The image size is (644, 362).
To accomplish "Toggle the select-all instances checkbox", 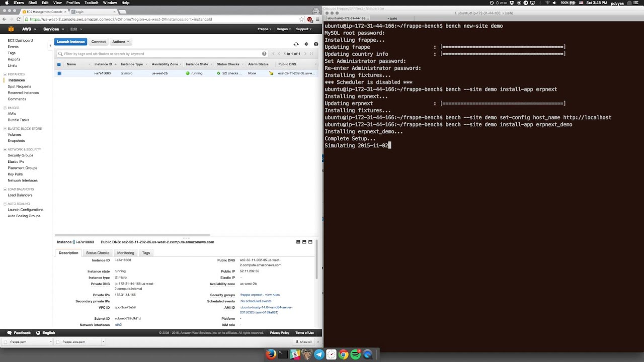I will pyautogui.click(x=59, y=64).
